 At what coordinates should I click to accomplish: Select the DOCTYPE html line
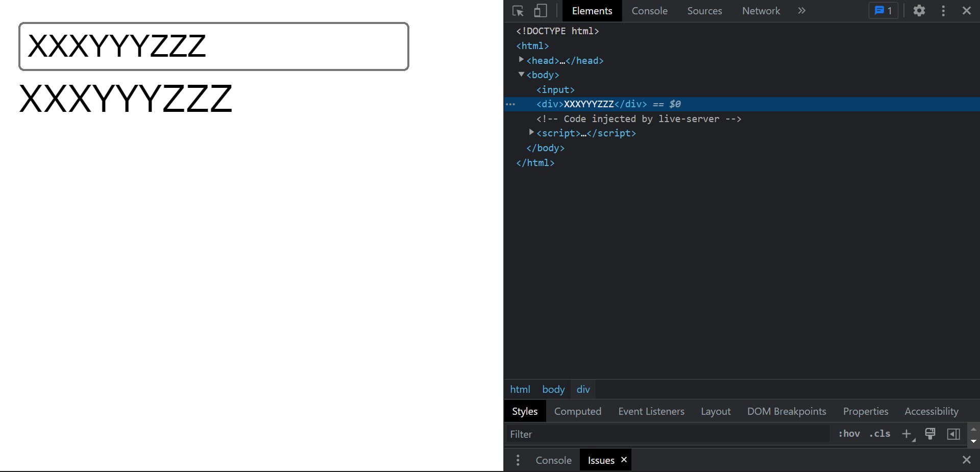pos(557,31)
